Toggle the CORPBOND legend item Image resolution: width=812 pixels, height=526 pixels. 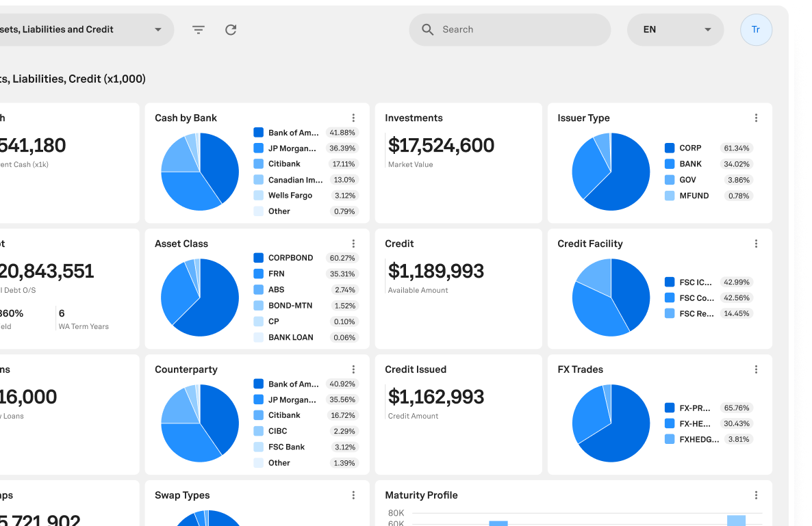tap(290, 258)
